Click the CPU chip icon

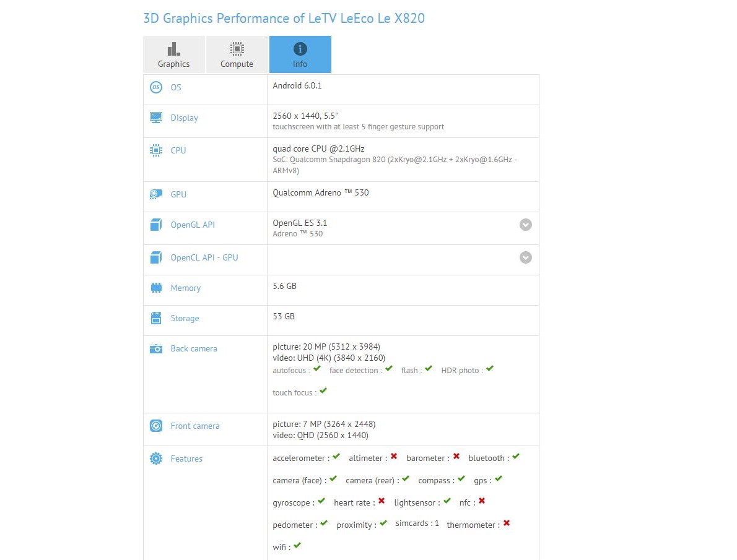point(156,150)
